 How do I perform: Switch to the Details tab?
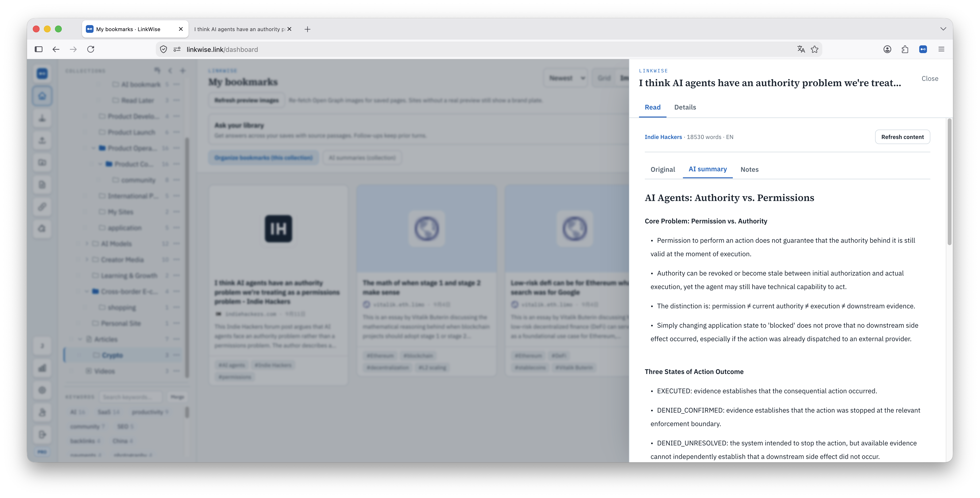(685, 107)
